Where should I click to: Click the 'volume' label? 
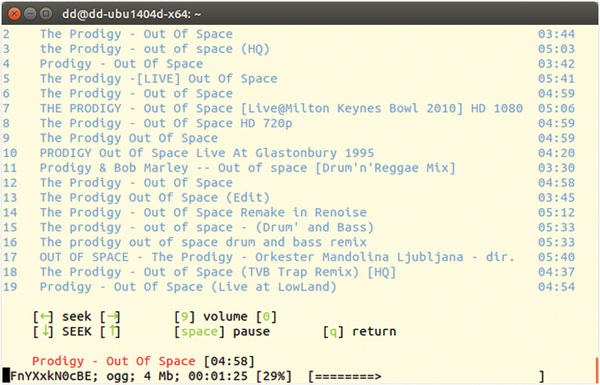pos(225,317)
